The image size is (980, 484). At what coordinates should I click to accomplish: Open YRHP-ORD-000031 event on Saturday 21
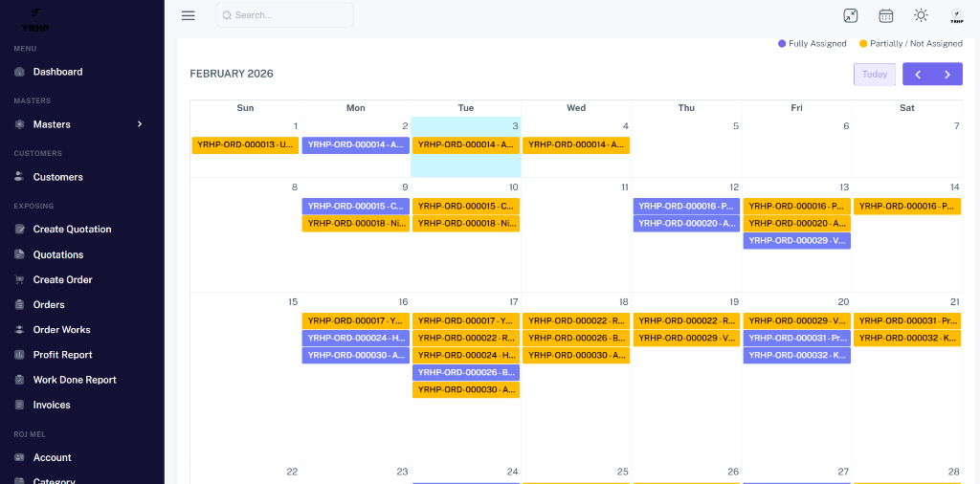(907, 321)
